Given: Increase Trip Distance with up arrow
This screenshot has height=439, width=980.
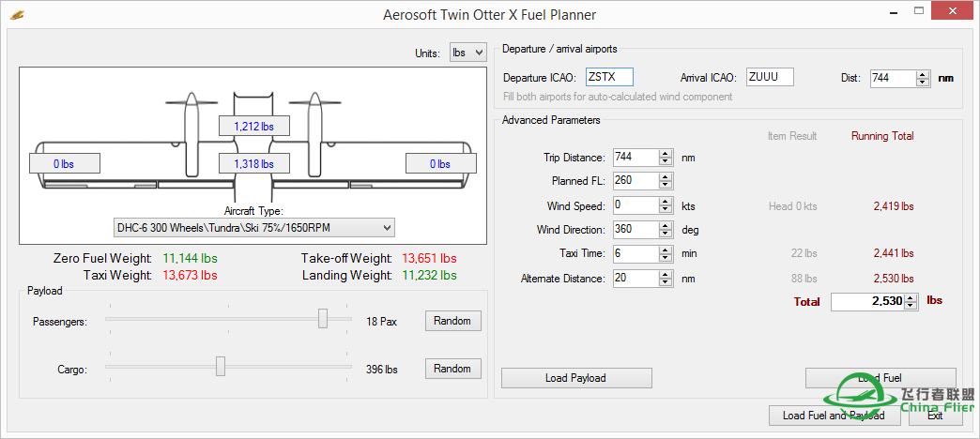Looking at the screenshot, I should click(x=666, y=154).
